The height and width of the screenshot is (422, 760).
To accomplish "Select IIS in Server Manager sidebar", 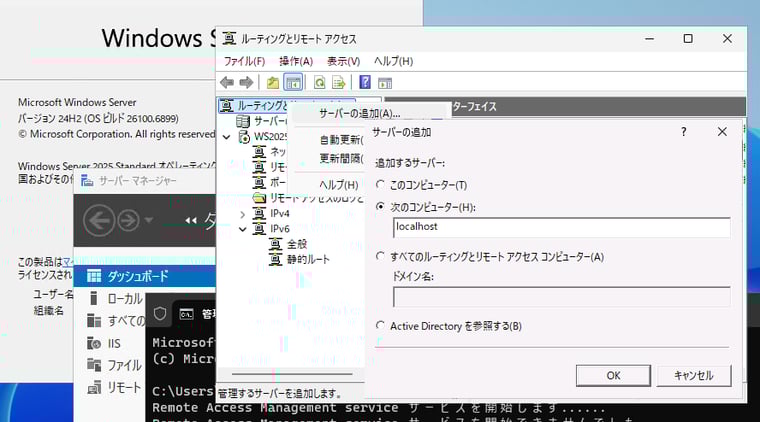I will pyautogui.click(x=114, y=344).
